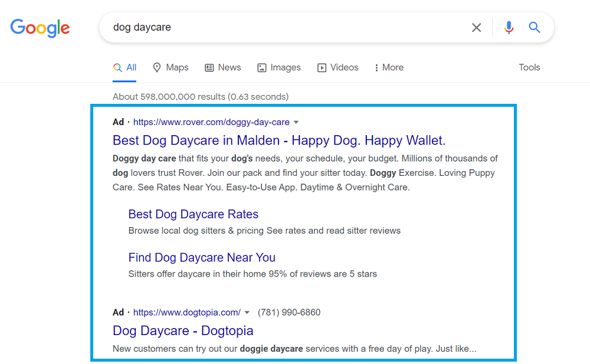Click the phone number (781) 990-6860
Screen dimensions: 590x364
pos(289,313)
